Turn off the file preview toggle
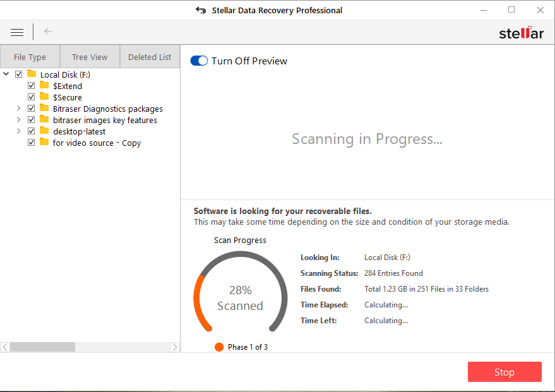This screenshot has width=555, height=392. pyautogui.click(x=198, y=61)
